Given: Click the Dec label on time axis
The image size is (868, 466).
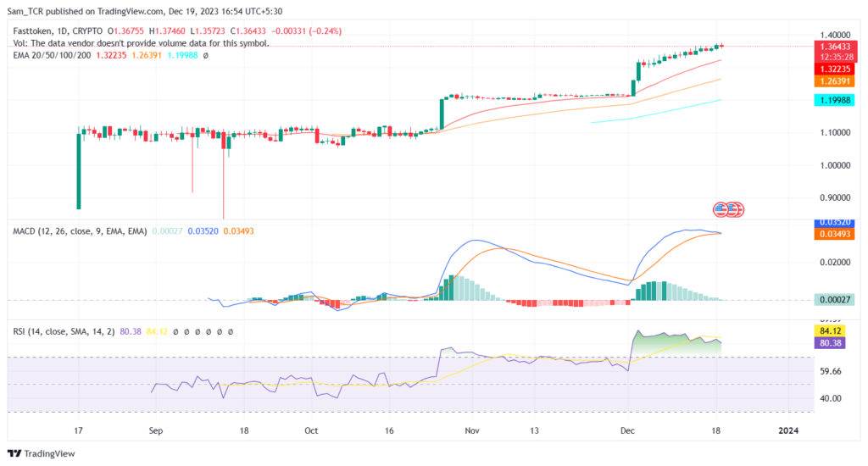Looking at the screenshot, I should 627,430.
